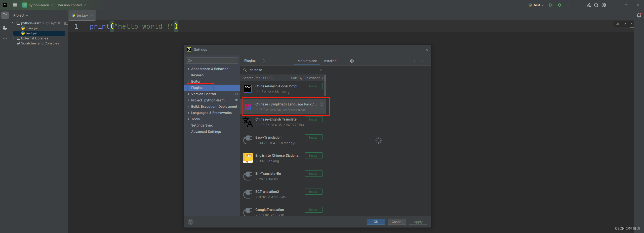The height and width of the screenshot is (233, 644).
Task: Switch to Installed tab
Action: coord(330,61)
